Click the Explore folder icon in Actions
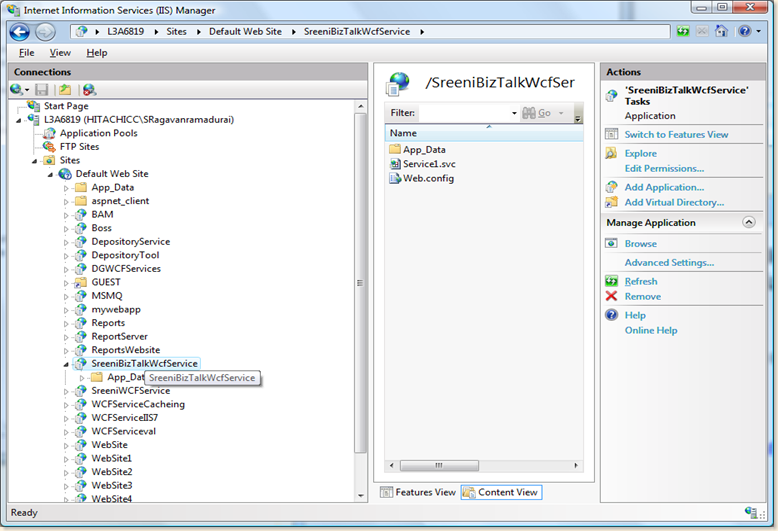Image resolution: width=778 pixels, height=531 pixels. click(611, 153)
